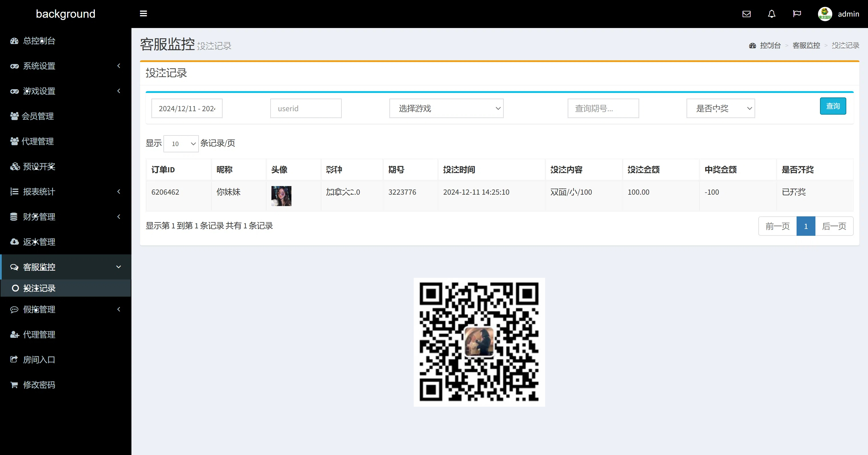Click the background logo title

point(66,14)
